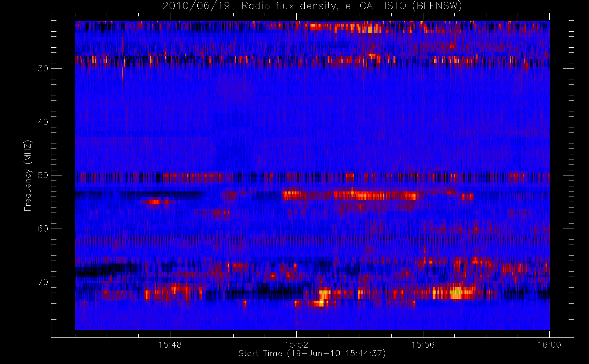Click the 'Start Time (19-Jun-10 15:44:37)' label
This screenshot has height=364, width=589.
[x=312, y=353]
